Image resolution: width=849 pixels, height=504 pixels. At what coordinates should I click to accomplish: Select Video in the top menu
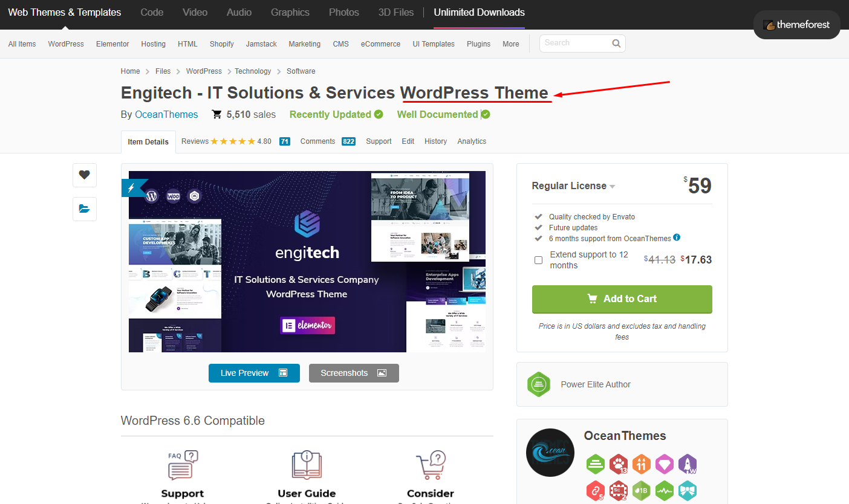pyautogui.click(x=195, y=12)
